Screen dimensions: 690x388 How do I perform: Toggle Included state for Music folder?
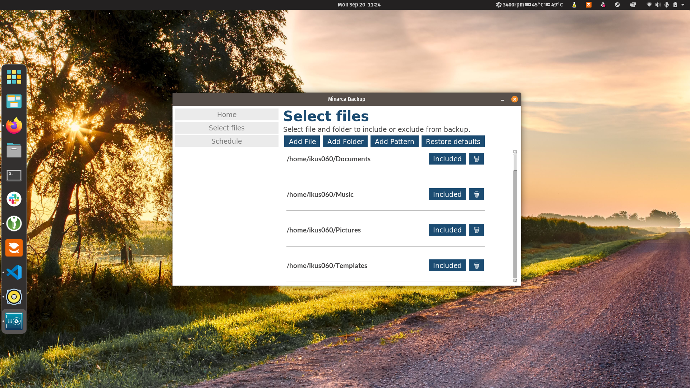click(x=447, y=194)
